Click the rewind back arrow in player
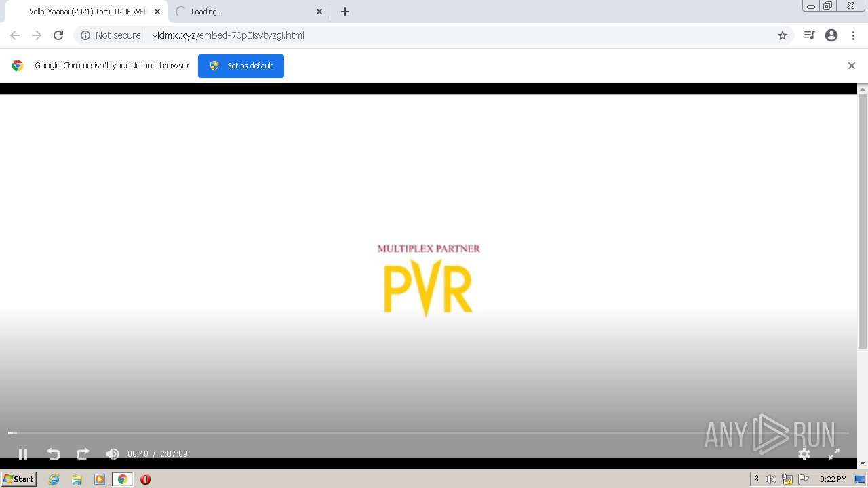Image resolution: width=868 pixels, height=488 pixels. pos(53,454)
